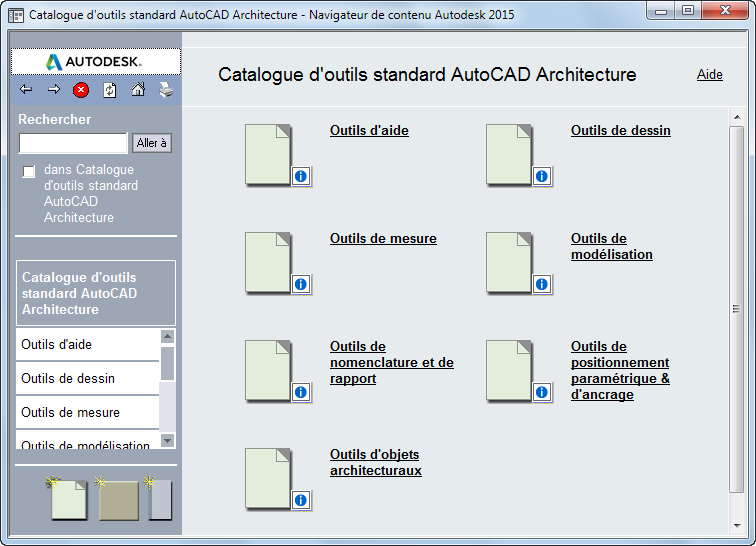
Task: Open the Outils de mesure category thumbnail
Action: tap(268, 262)
